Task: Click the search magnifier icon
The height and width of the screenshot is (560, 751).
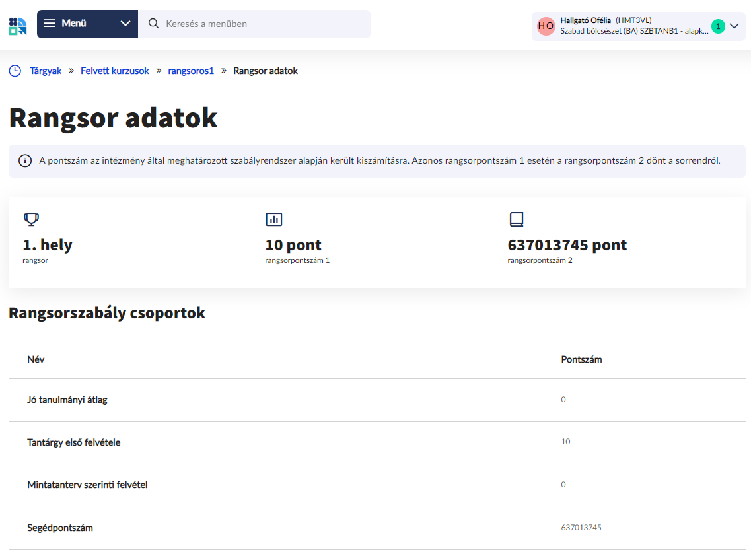Action: coord(154,24)
